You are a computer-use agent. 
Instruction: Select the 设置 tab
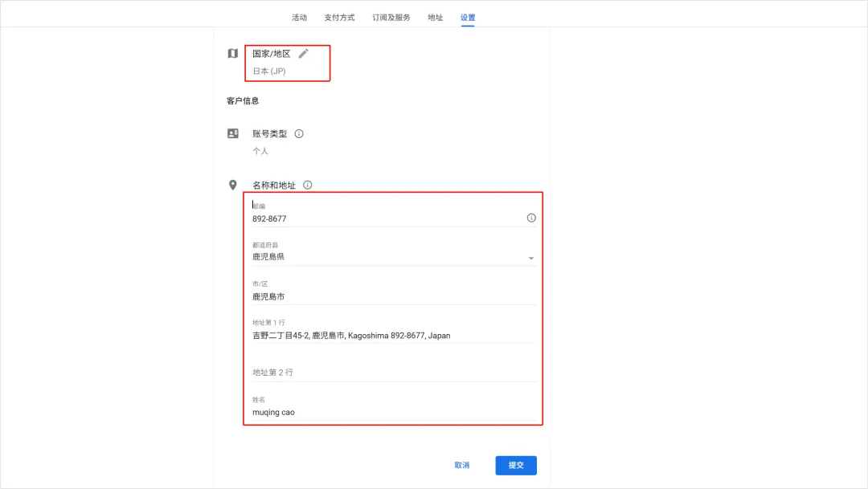point(469,16)
